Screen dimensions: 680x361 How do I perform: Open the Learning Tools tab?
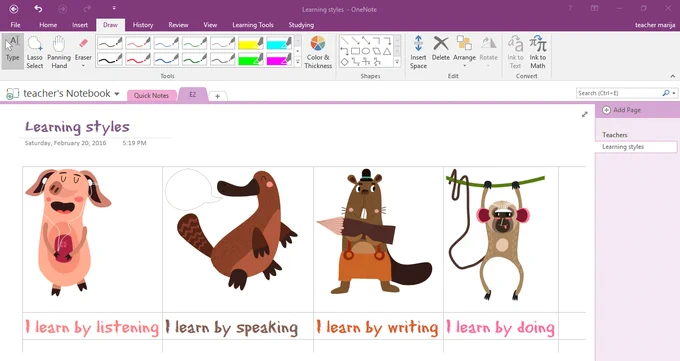253,25
